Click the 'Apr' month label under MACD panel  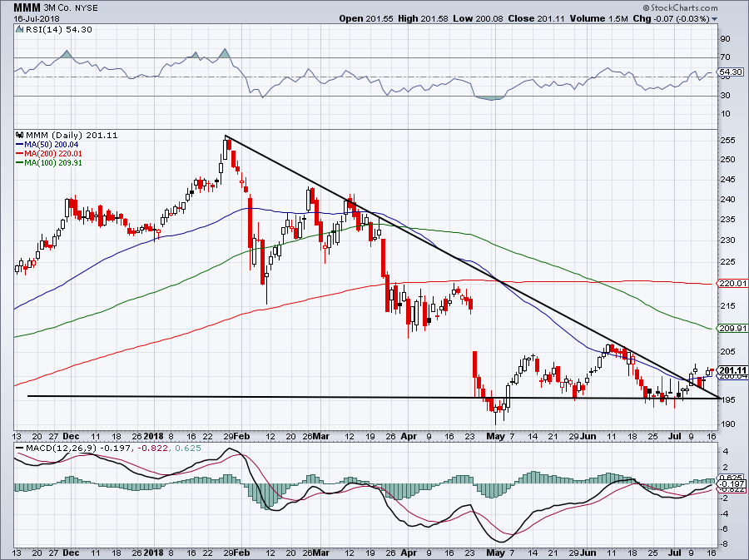click(x=409, y=553)
